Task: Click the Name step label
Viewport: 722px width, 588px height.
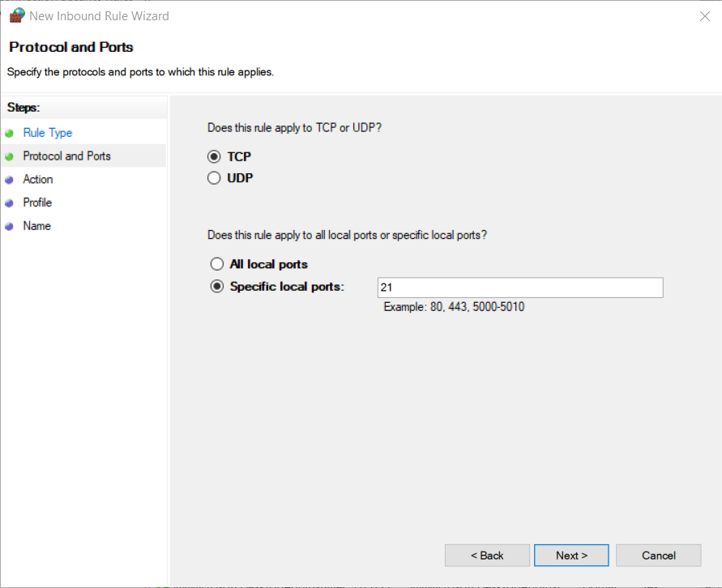Action: pos(36,227)
